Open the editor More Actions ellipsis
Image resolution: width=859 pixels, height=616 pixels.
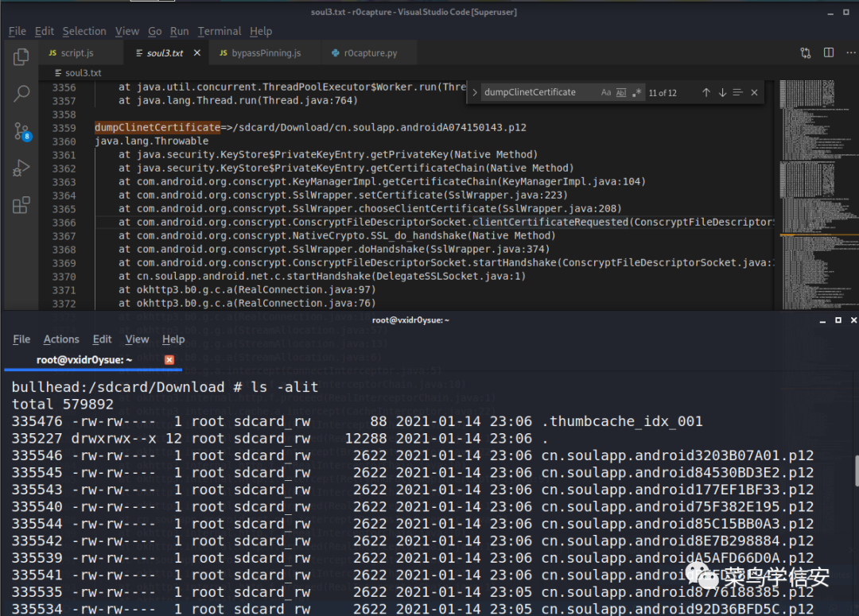(x=851, y=52)
